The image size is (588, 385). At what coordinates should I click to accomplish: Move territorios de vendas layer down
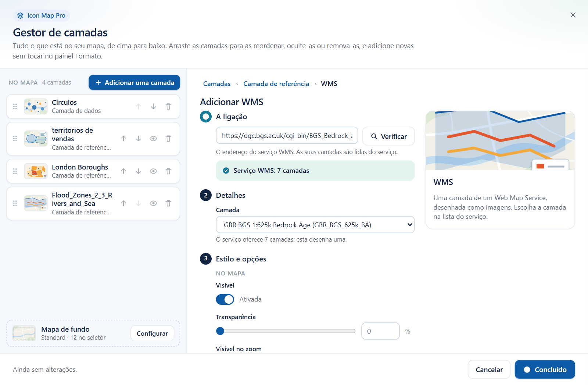coord(139,139)
